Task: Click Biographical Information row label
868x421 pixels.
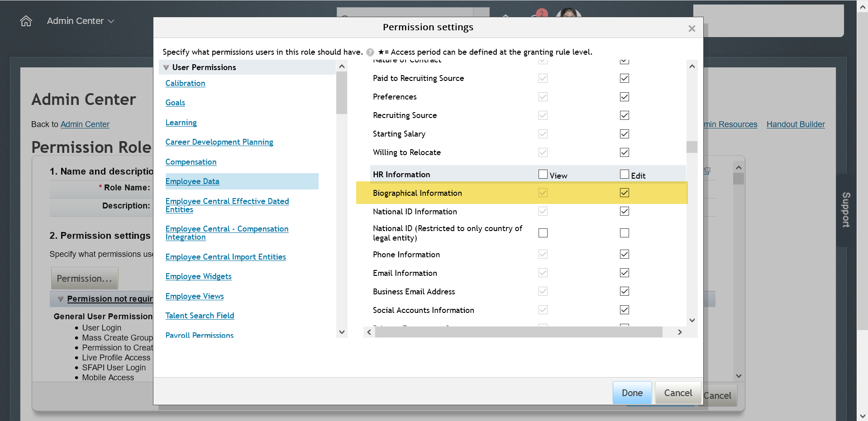Action: click(417, 193)
